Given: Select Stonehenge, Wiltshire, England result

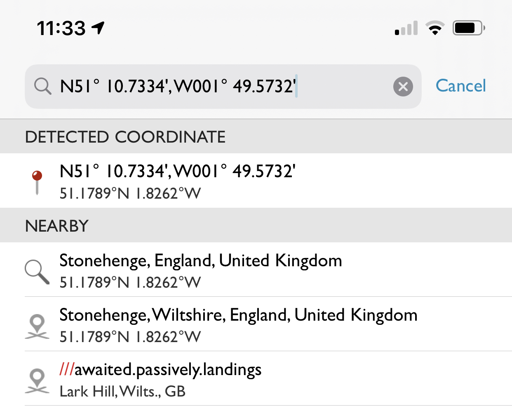Looking at the screenshot, I should click(x=256, y=324).
